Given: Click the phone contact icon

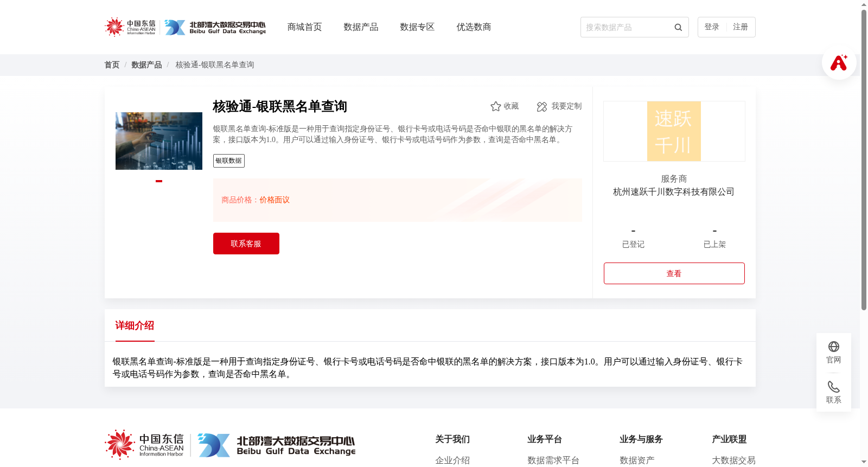Looking at the screenshot, I should (x=834, y=387).
